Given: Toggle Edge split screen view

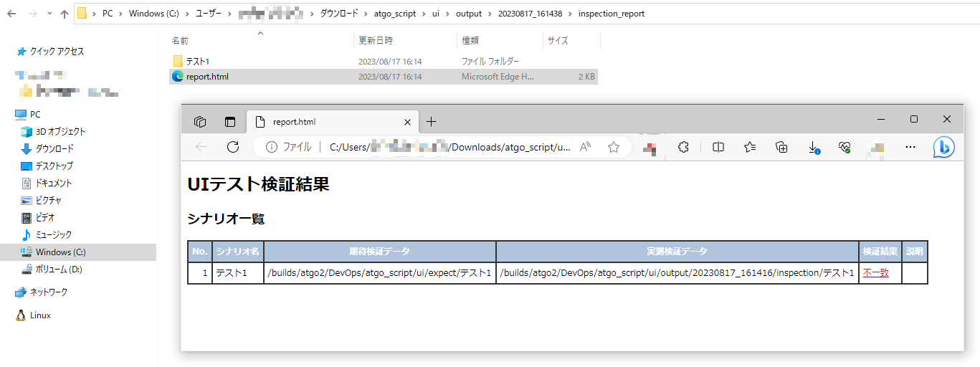Looking at the screenshot, I should (x=718, y=147).
